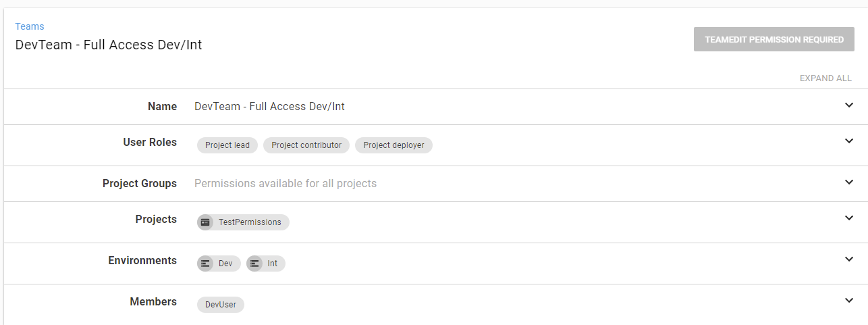Click the Int environment chip label
The height and width of the screenshot is (325, 868).
click(273, 264)
